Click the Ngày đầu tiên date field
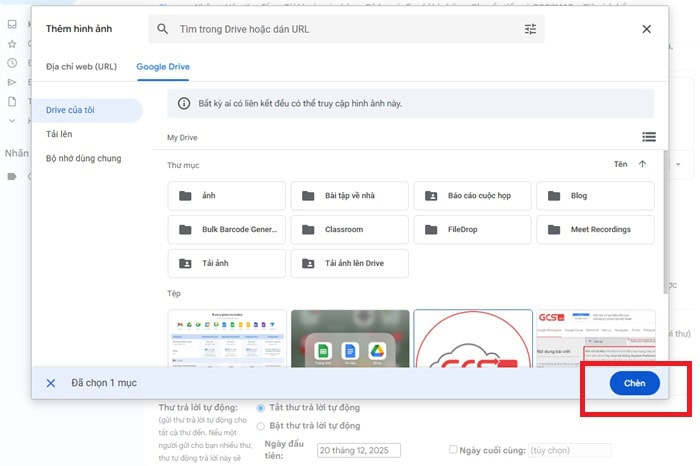Image resolution: width=700 pixels, height=466 pixels. [x=359, y=450]
